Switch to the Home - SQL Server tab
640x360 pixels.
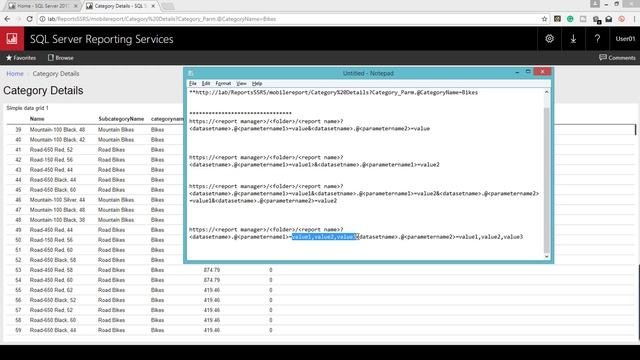coord(42,6)
